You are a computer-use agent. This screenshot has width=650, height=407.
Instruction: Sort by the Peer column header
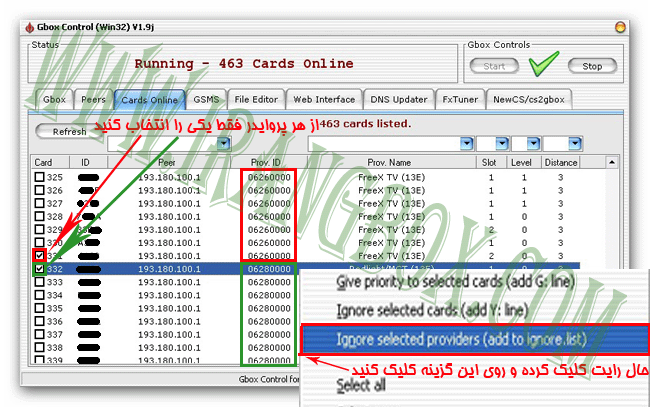(x=169, y=162)
